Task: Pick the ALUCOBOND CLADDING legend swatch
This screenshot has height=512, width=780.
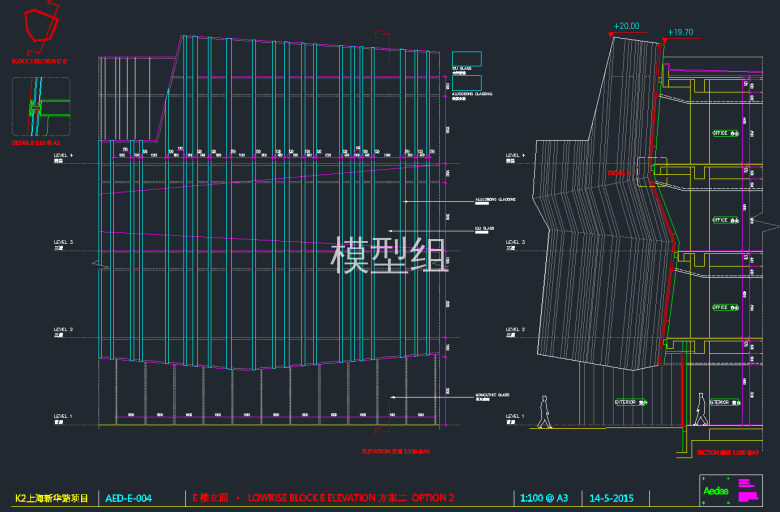Action: click(467, 83)
